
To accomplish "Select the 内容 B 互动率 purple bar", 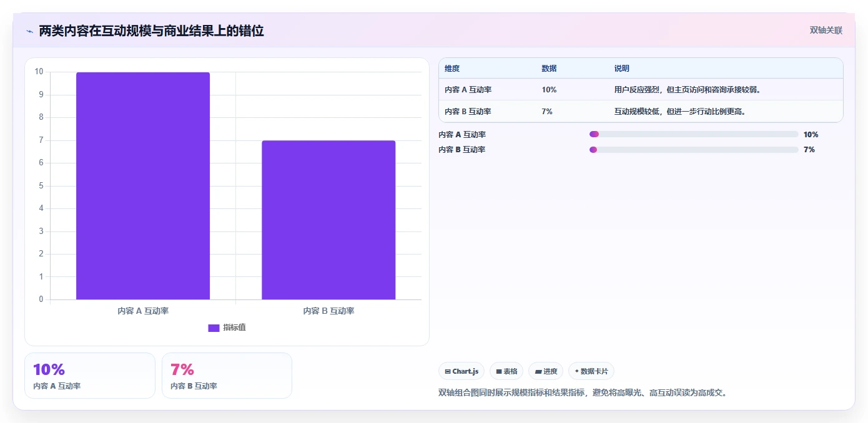I will 328,220.
